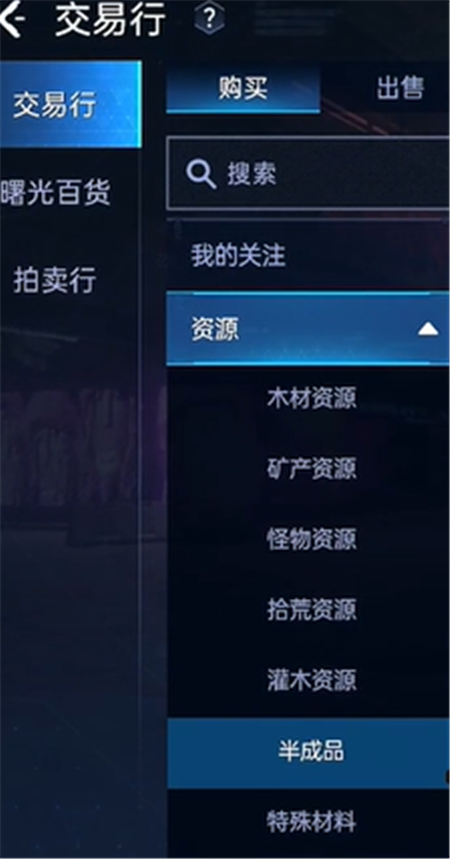Open the hexagon question mark help icon
Screen dimensions: 450x859
point(209,19)
